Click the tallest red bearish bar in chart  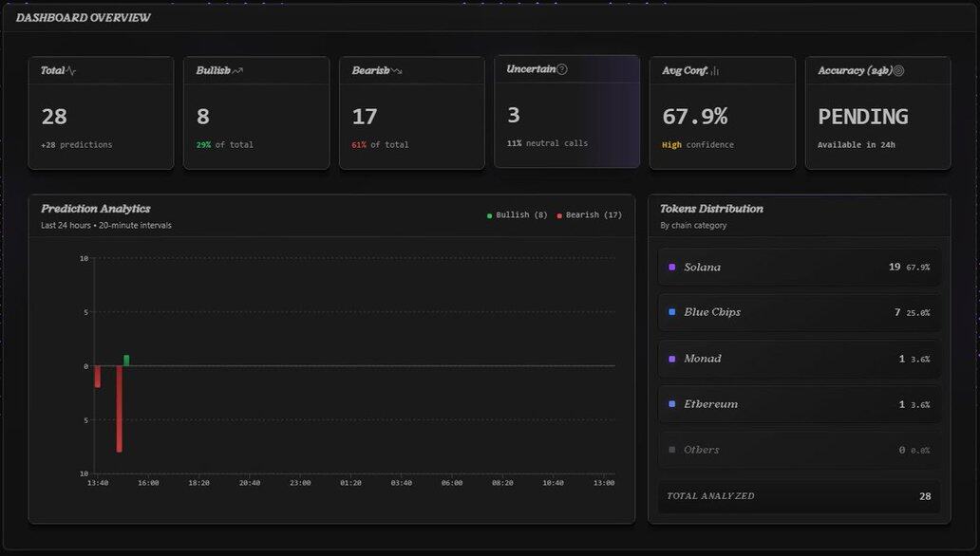pyautogui.click(x=120, y=409)
